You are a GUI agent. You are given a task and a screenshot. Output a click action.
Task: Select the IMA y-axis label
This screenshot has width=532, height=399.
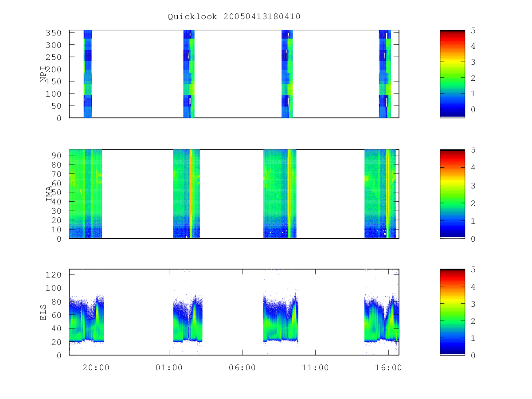(49, 194)
